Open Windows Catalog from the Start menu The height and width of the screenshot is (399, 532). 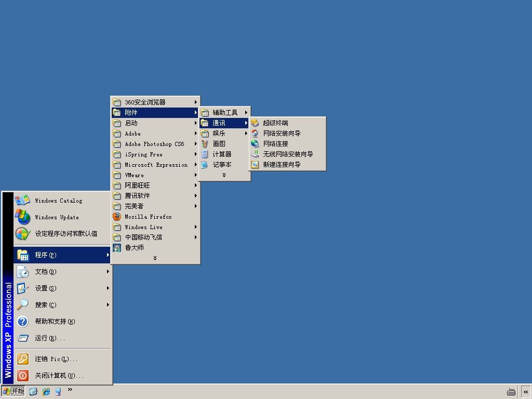pyautogui.click(x=62, y=201)
